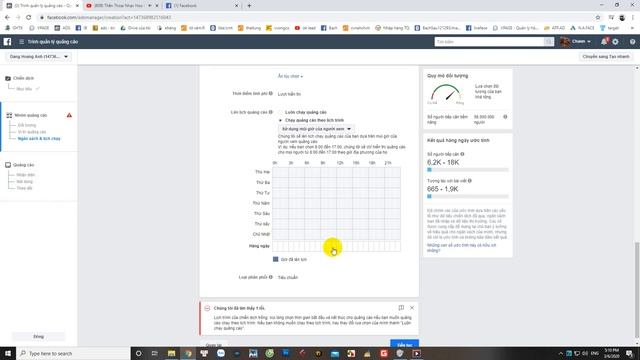Click a Thứ Năm schedule grid cell
640x360 pixels.
336,203
